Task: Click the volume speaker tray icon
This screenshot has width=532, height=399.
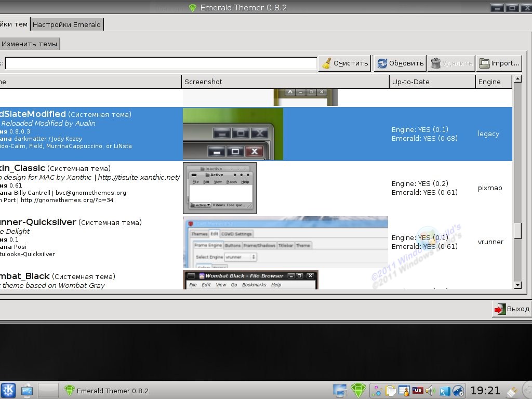Action: pyautogui.click(x=430, y=391)
